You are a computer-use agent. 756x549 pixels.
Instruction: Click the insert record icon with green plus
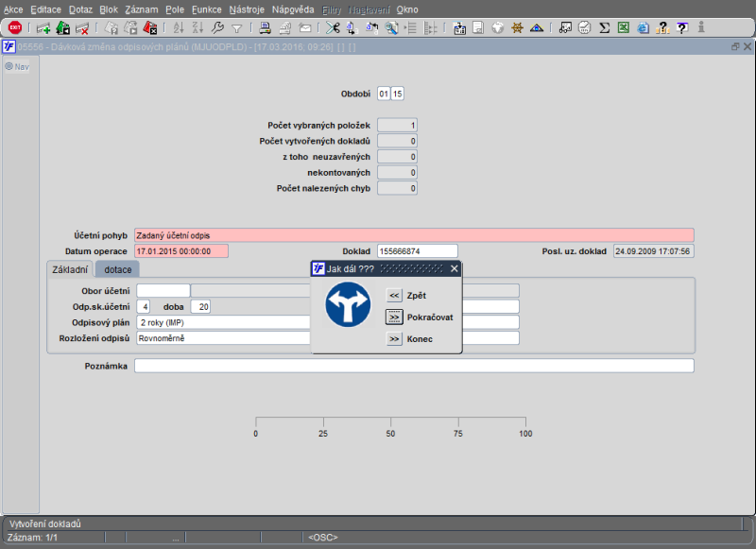coord(43,28)
